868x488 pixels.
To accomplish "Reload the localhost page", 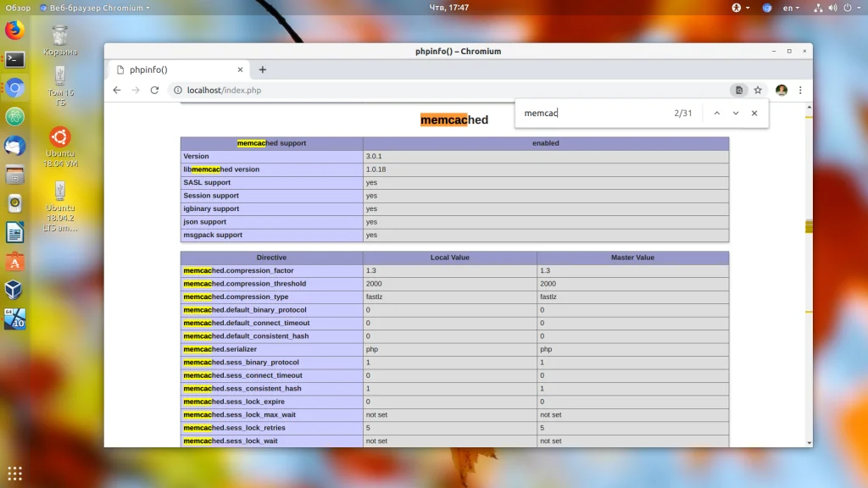I will pyautogui.click(x=154, y=90).
